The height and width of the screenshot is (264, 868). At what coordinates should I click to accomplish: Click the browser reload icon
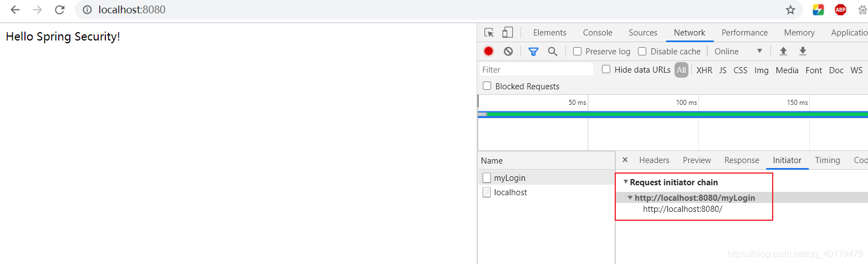60,10
